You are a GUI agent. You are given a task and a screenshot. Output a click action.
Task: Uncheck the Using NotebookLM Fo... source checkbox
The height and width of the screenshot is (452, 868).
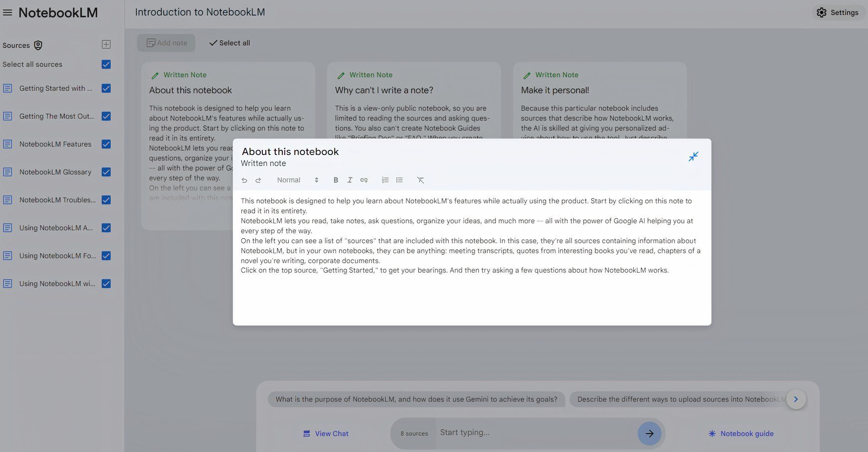click(106, 256)
